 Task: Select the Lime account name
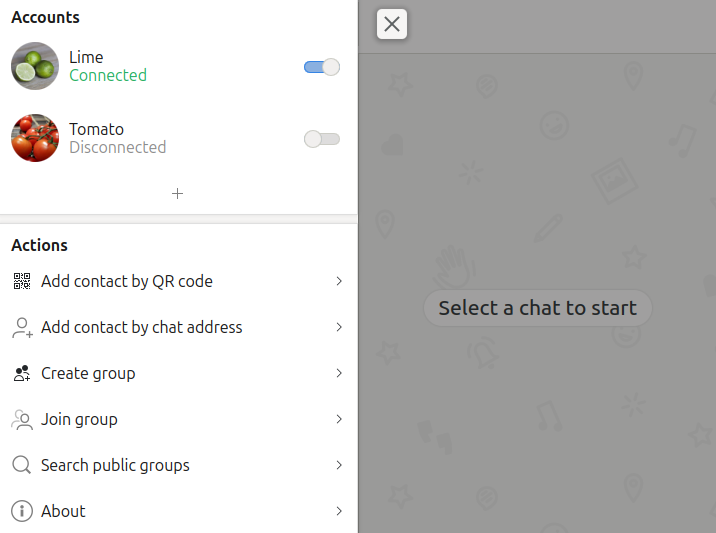(86, 57)
